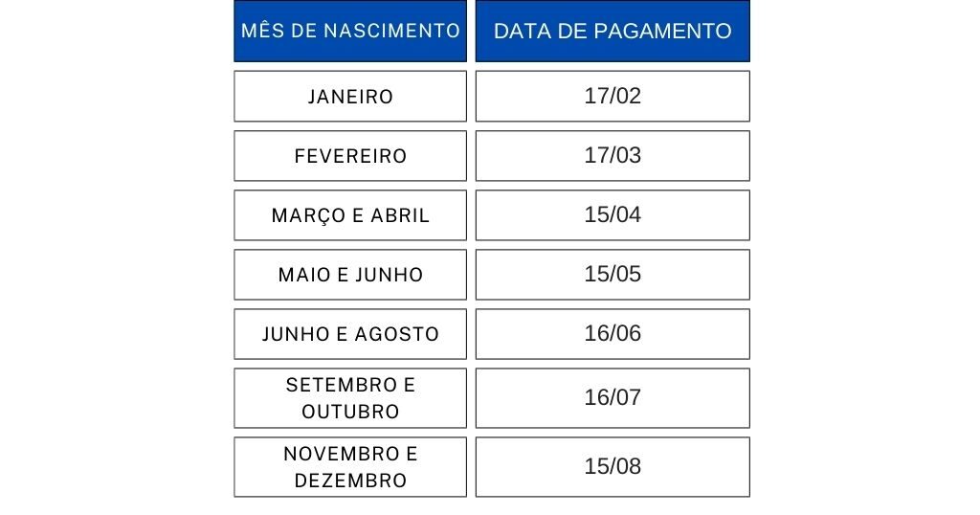The height and width of the screenshot is (515, 980).
Task: Click the word DEZEMBRO
Action: [x=350, y=481]
